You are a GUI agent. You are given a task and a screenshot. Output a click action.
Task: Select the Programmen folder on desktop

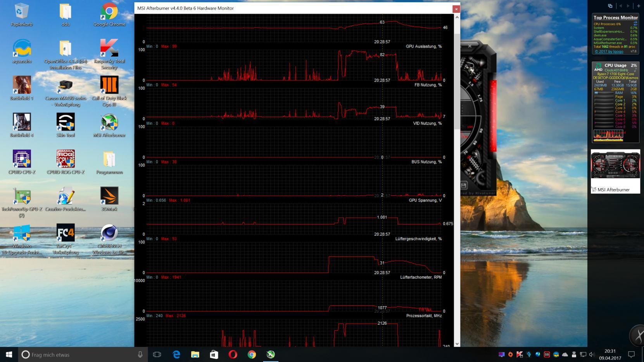click(109, 162)
